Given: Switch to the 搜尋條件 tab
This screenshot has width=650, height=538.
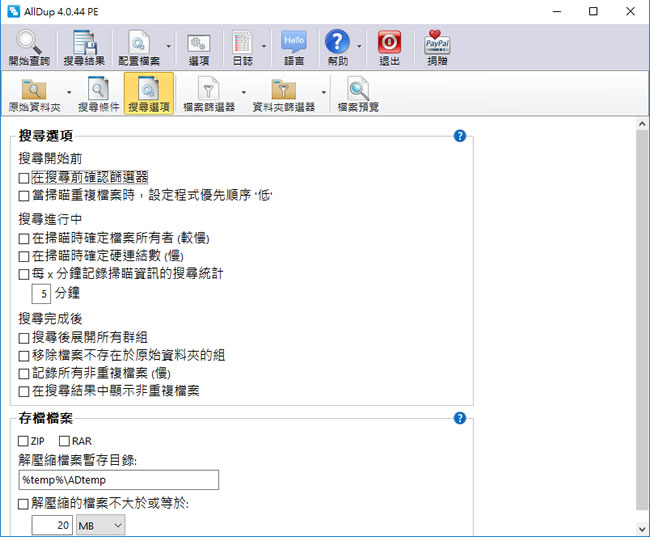Looking at the screenshot, I should coord(98,94).
